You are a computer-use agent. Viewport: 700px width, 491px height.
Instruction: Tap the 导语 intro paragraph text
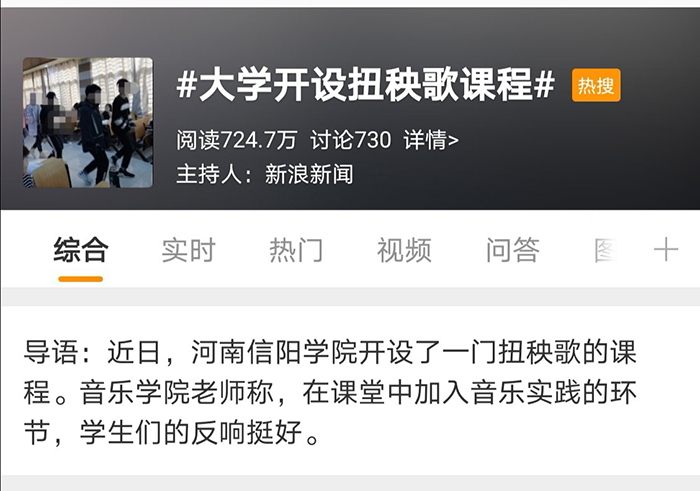coord(330,393)
